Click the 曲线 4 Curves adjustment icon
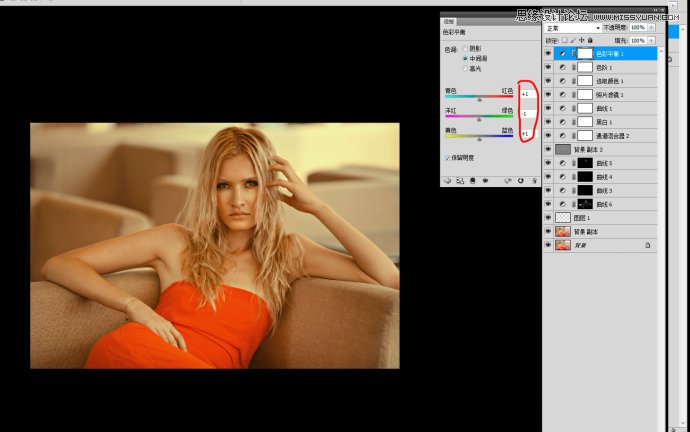The height and width of the screenshot is (432, 690). coord(562,177)
